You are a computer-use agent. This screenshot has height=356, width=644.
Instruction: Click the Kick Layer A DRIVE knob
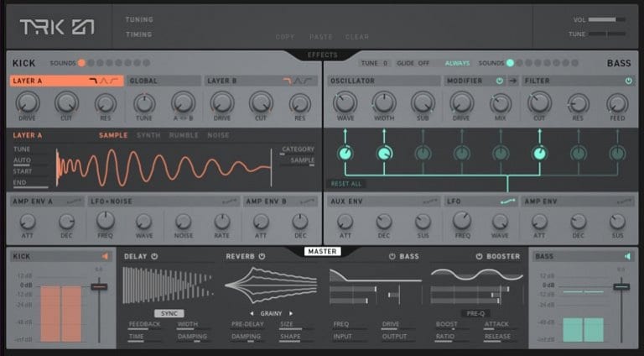coord(28,102)
